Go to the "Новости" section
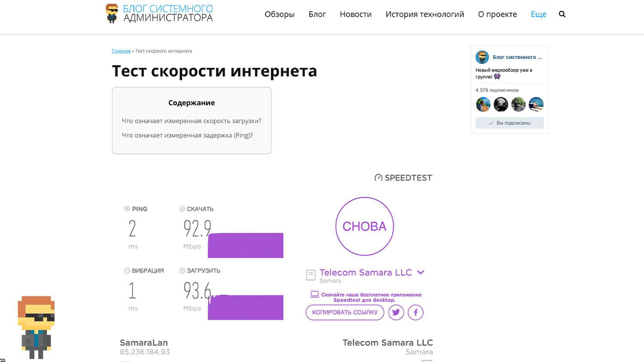Viewport: 644px width, 362px height. pyautogui.click(x=355, y=14)
